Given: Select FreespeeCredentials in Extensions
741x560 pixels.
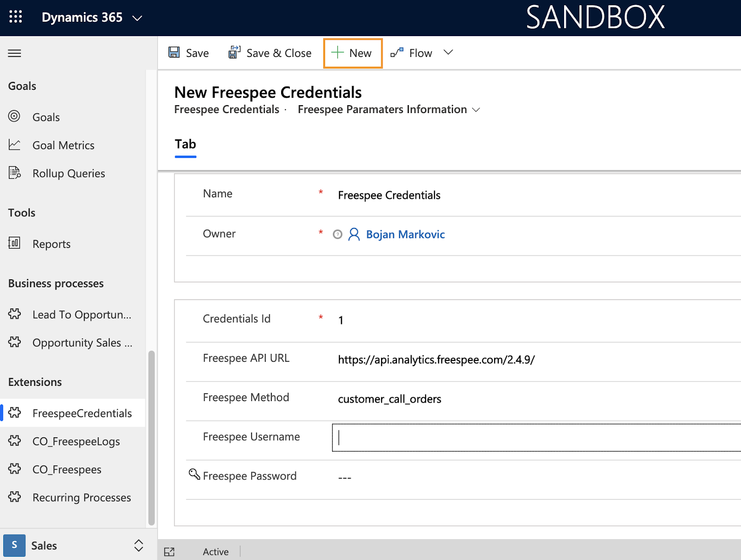Looking at the screenshot, I should click(73, 413).
